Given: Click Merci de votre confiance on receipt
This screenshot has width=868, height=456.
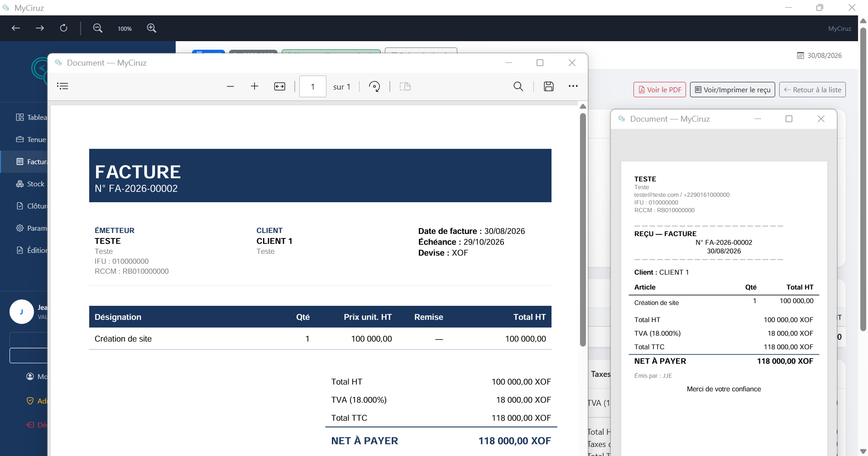Looking at the screenshot, I should click(x=724, y=389).
